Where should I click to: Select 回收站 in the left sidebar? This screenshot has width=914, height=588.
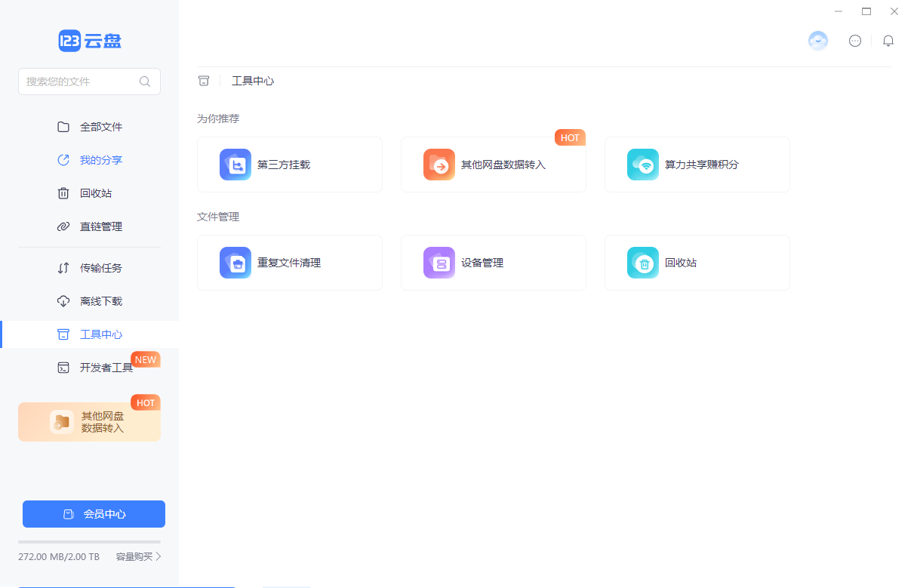click(95, 193)
